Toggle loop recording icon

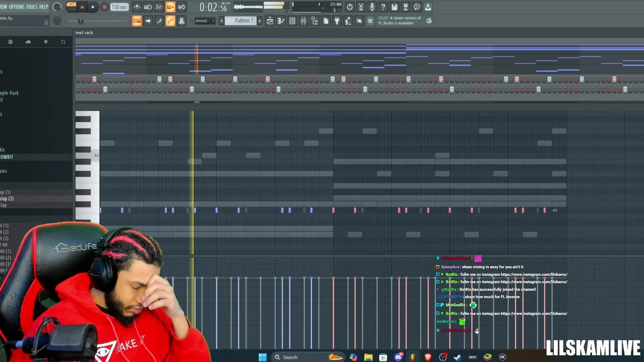point(182,7)
